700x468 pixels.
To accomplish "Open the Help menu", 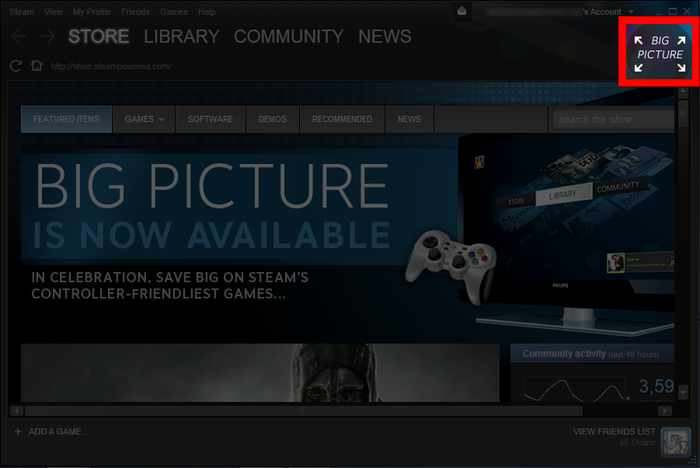I will (207, 12).
